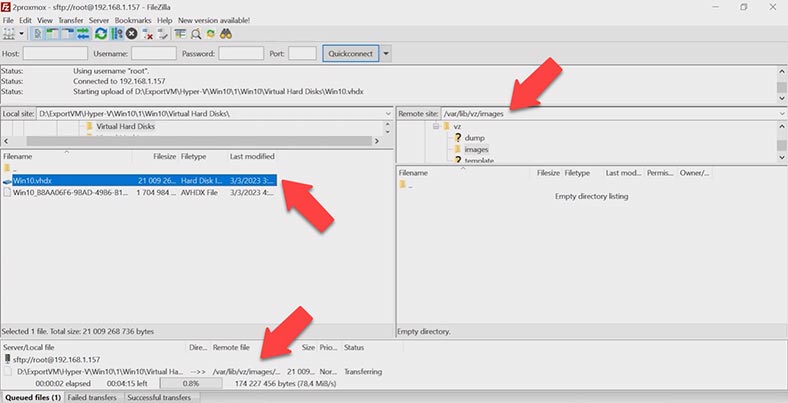The width and height of the screenshot is (788, 403).
Task: Select the Win10.vhdx file
Action: [139, 180]
